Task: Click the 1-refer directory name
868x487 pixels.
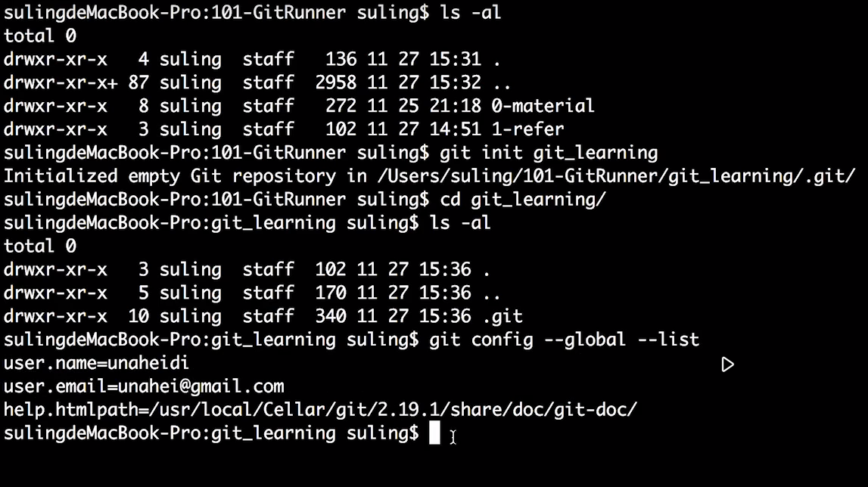Action: (527, 129)
